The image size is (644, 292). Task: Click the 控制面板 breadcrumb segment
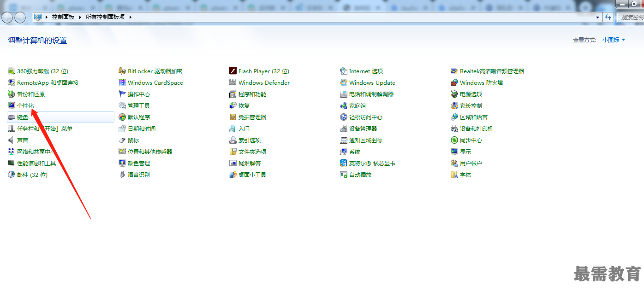point(63,17)
